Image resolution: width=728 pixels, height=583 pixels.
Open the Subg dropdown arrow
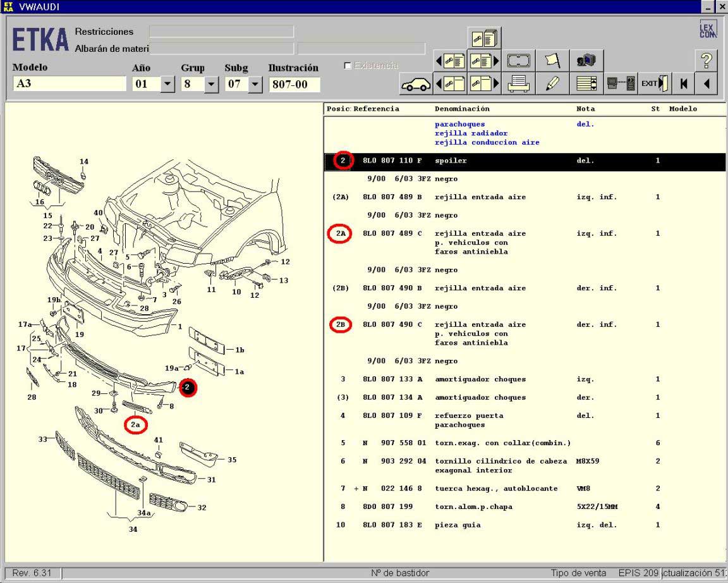[x=255, y=84]
